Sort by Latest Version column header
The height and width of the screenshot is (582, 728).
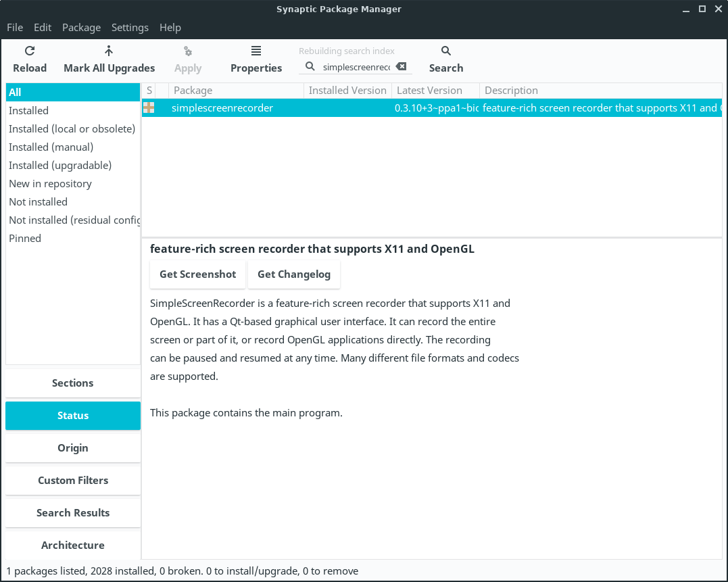pyautogui.click(x=430, y=91)
